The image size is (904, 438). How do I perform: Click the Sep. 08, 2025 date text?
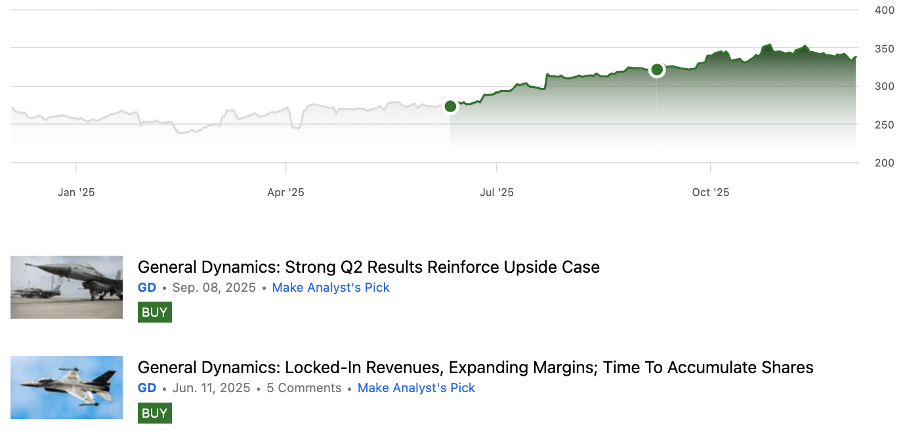tap(215, 288)
